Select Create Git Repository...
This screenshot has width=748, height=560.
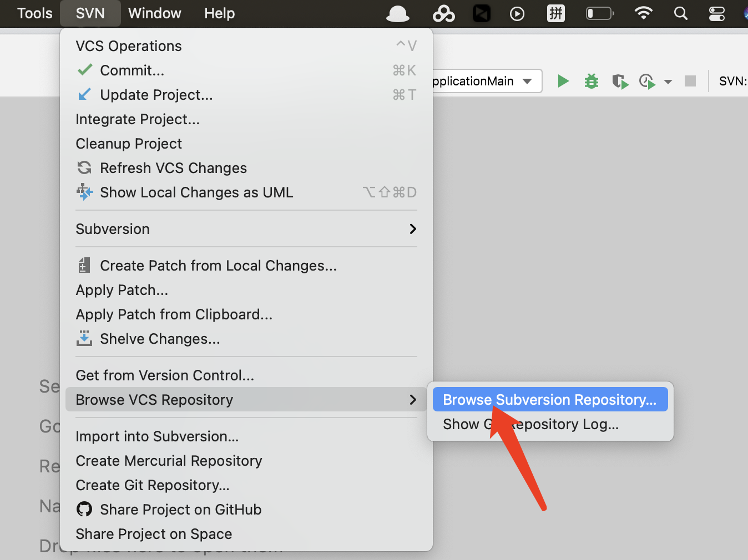246,485
